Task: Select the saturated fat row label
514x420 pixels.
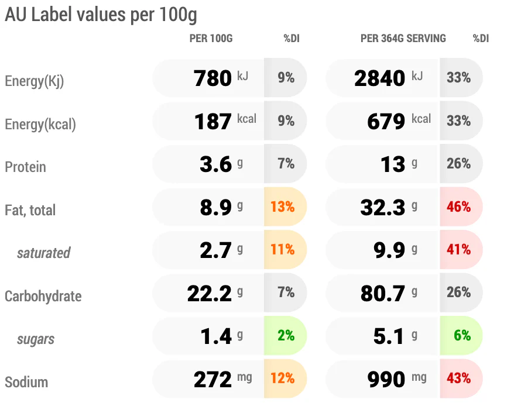Action: [43, 253]
